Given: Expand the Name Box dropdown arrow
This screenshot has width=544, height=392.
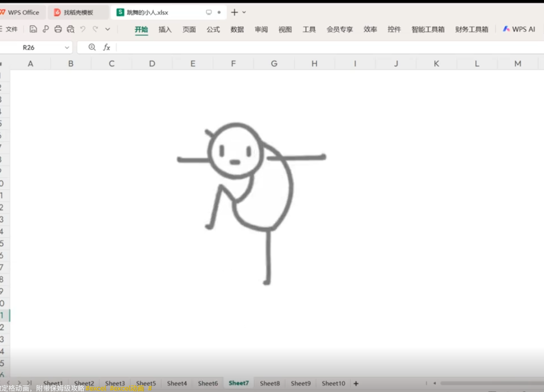Looking at the screenshot, I should click(67, 48).
